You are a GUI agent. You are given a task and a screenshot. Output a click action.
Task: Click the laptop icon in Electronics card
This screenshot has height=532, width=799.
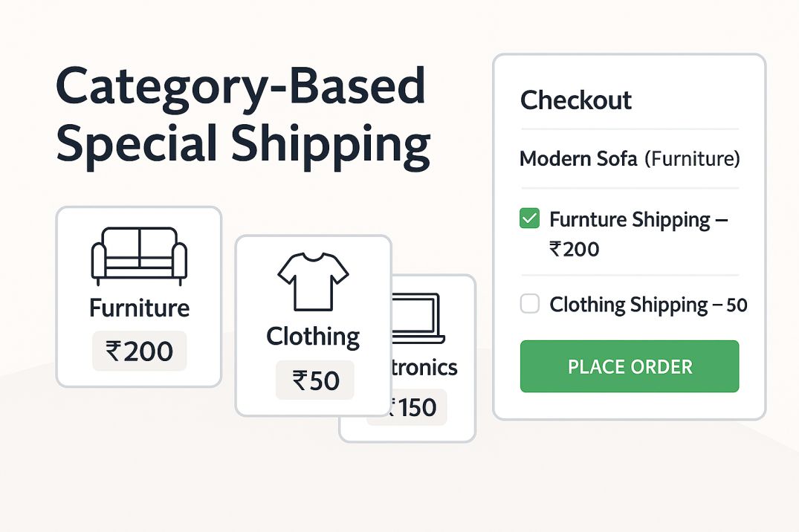[x=418, y=319]
